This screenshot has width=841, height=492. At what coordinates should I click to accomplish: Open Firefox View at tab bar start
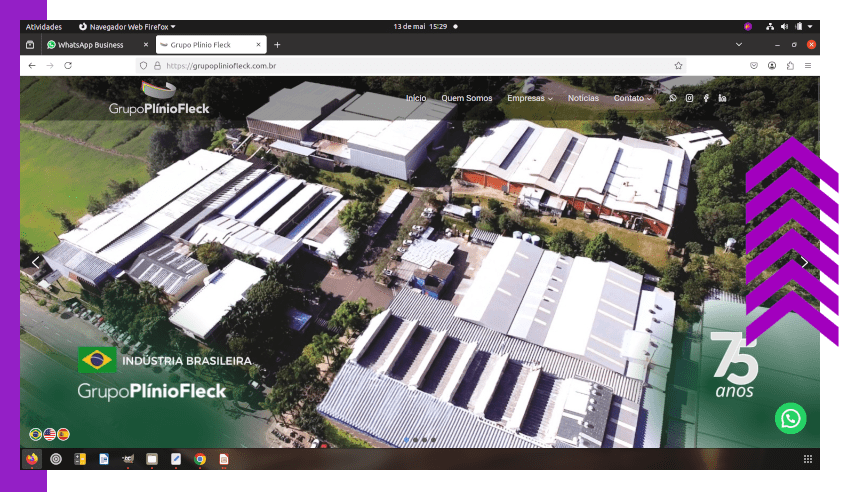[30, 45]
